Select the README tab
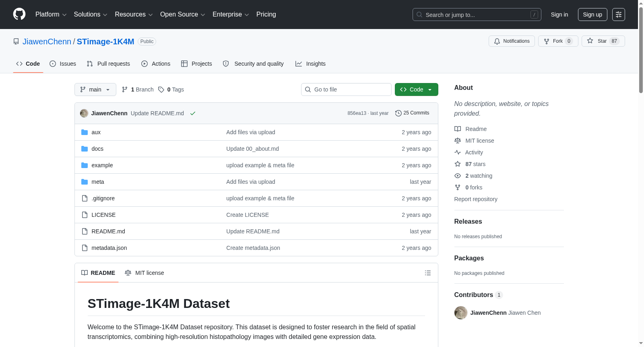Screen dimensions: 644x347 click(x=98, y=273)
